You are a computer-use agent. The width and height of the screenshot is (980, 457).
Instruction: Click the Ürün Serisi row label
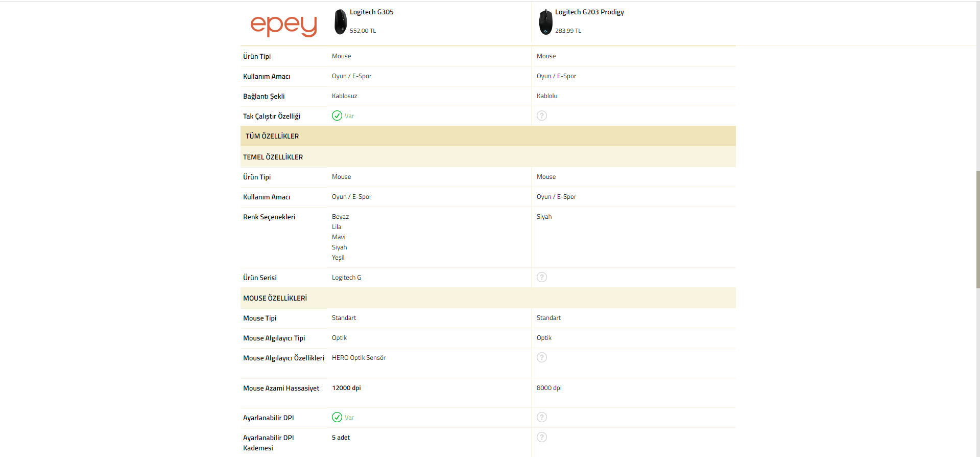coord(260,278)
